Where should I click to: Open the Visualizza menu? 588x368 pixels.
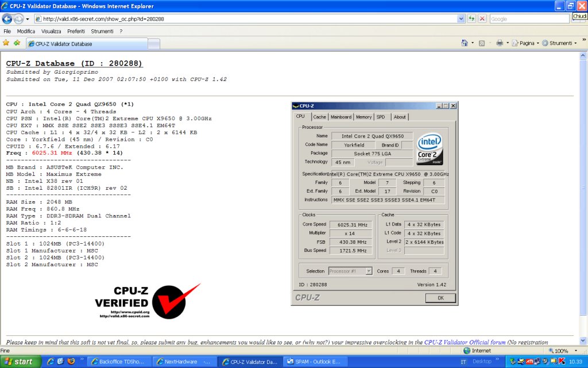click(x=51, y=31)
